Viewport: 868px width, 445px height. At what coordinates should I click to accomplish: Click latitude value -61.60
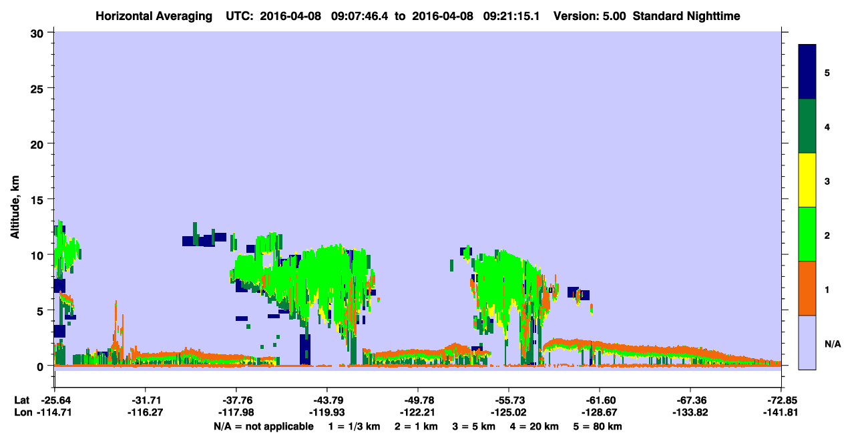pyautogui.click(x=600, y=400)
